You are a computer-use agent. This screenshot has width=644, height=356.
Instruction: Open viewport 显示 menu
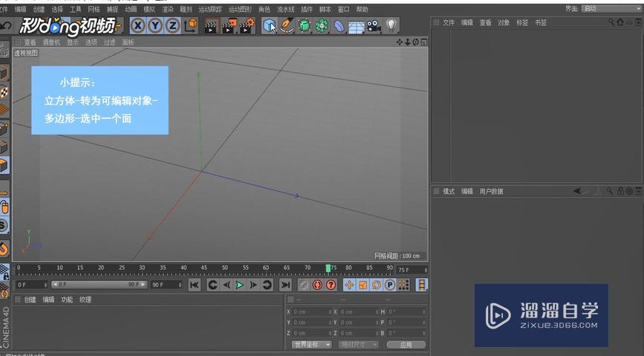point(73,42)
